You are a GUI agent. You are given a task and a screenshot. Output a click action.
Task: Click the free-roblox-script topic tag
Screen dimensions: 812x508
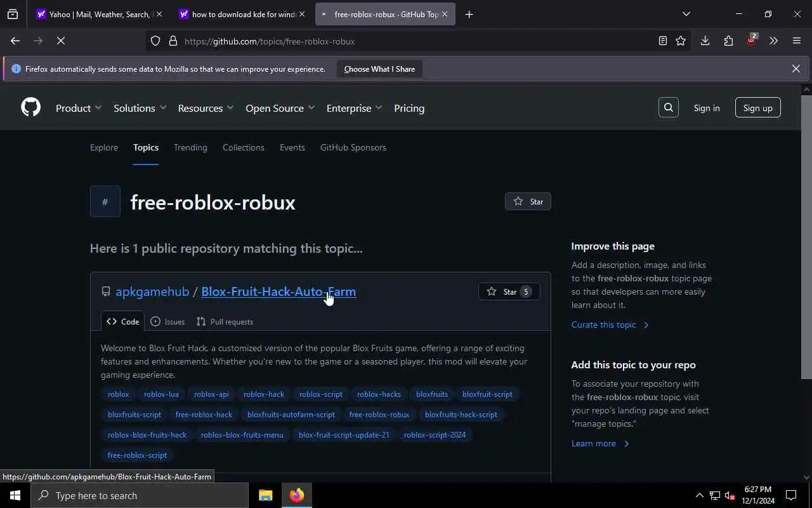click(x=137, y=455)
